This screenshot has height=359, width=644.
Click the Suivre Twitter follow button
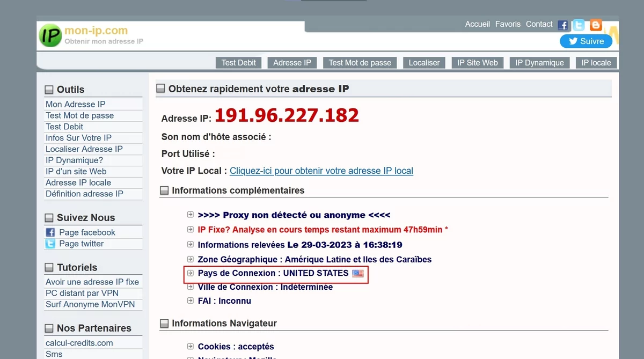coord(586,41)
